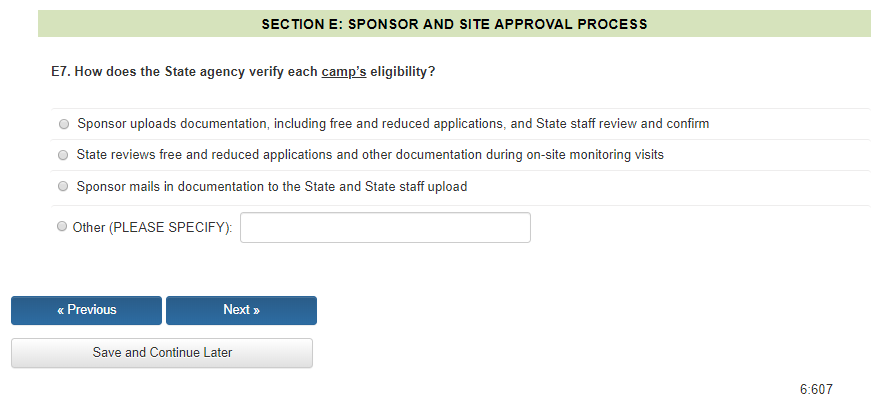Select the Sponsor uploads documentation radio button

(65, 124)
